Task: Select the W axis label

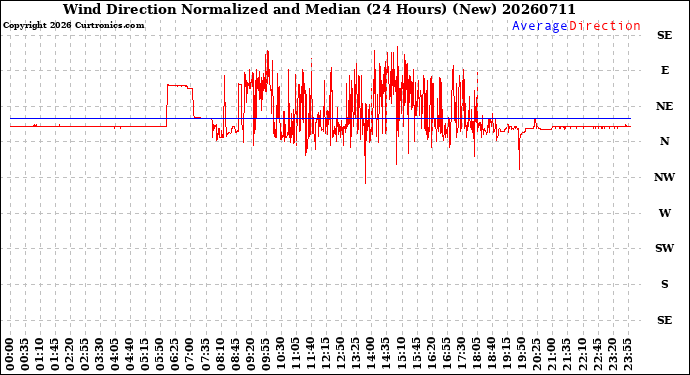Action: 665,213
